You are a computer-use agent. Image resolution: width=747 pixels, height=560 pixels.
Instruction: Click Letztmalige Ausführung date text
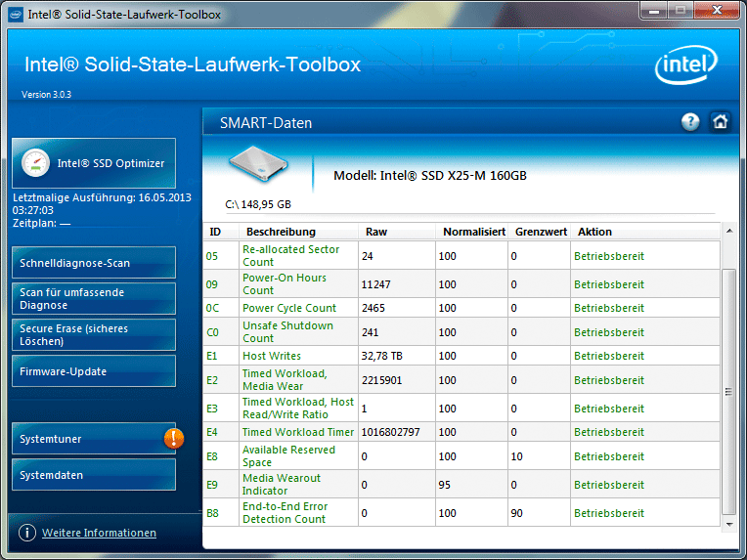click(x=102, y=204)
